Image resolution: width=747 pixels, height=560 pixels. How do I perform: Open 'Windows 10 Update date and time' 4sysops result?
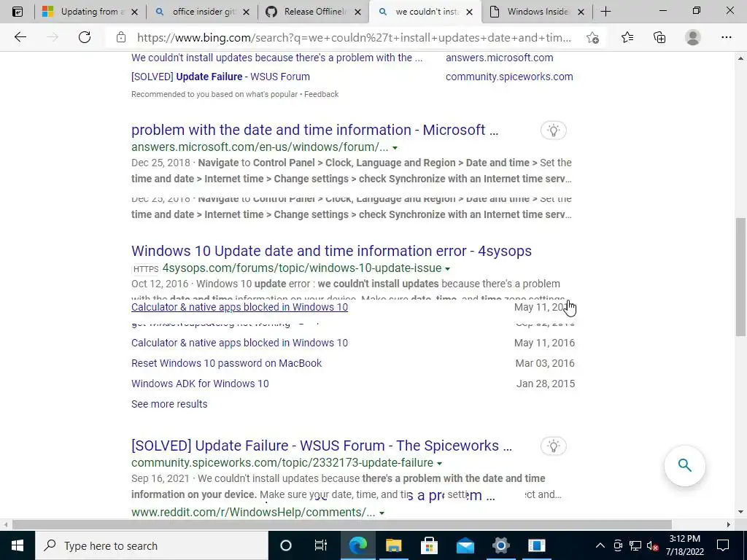coord(332,251)
